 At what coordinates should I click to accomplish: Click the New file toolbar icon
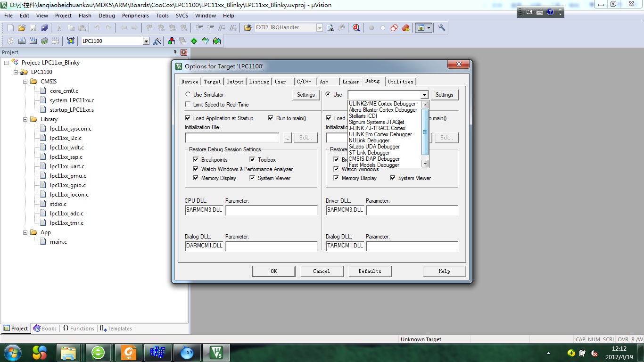click(10, 28)
